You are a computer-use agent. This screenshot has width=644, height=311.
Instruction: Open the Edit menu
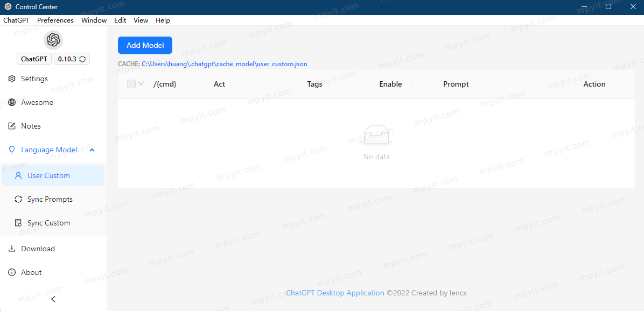click(120, 20)
